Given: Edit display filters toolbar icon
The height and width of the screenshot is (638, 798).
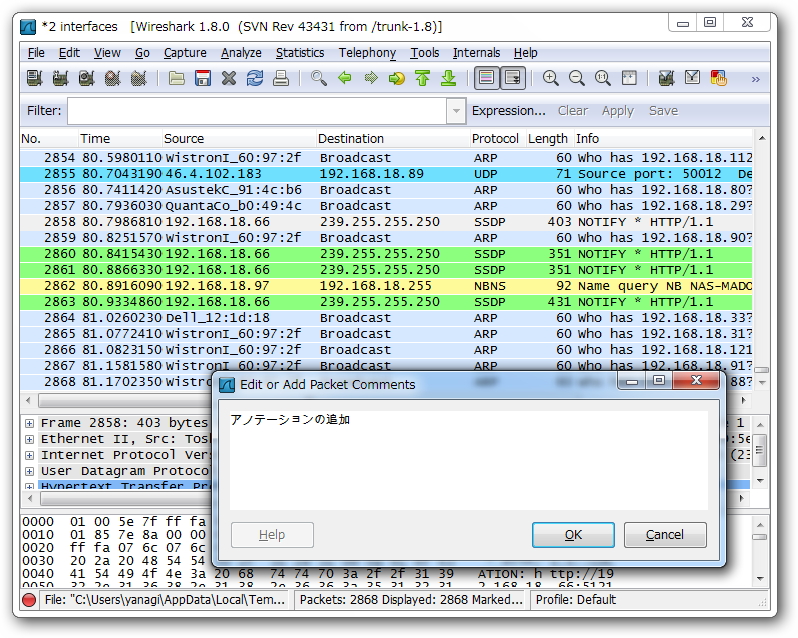Looking at the screenshot, I should 692,78.
